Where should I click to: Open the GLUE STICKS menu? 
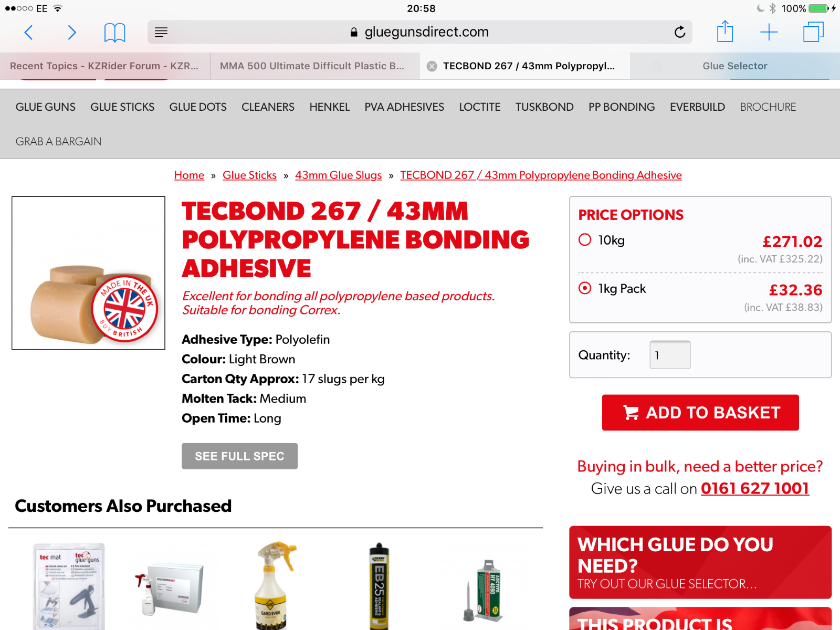(122, 107)
